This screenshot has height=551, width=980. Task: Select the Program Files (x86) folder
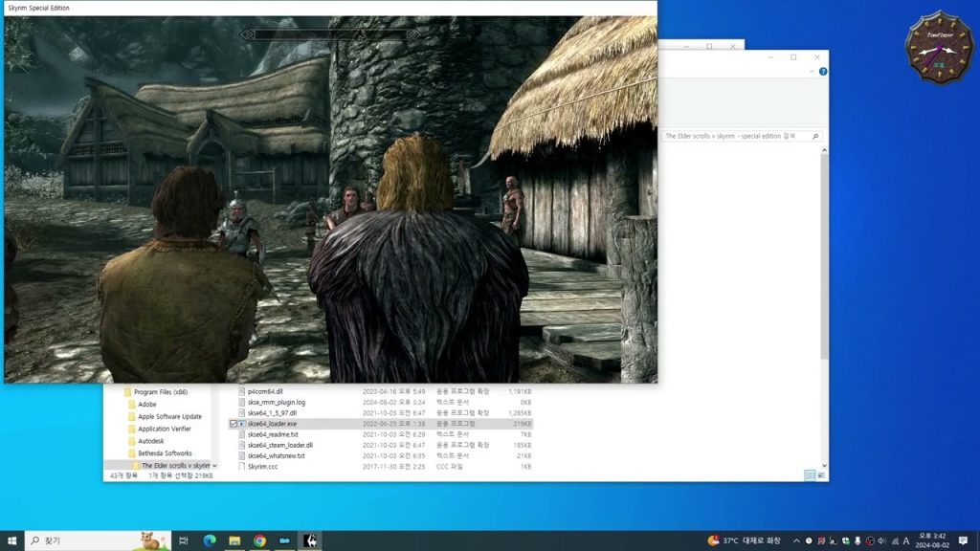160,392
